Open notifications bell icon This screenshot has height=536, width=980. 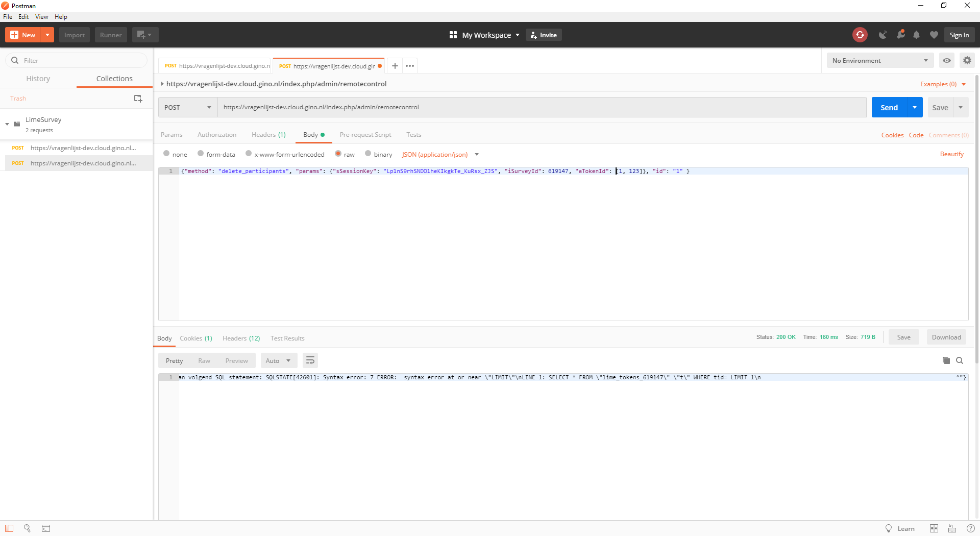pos(916,35)
